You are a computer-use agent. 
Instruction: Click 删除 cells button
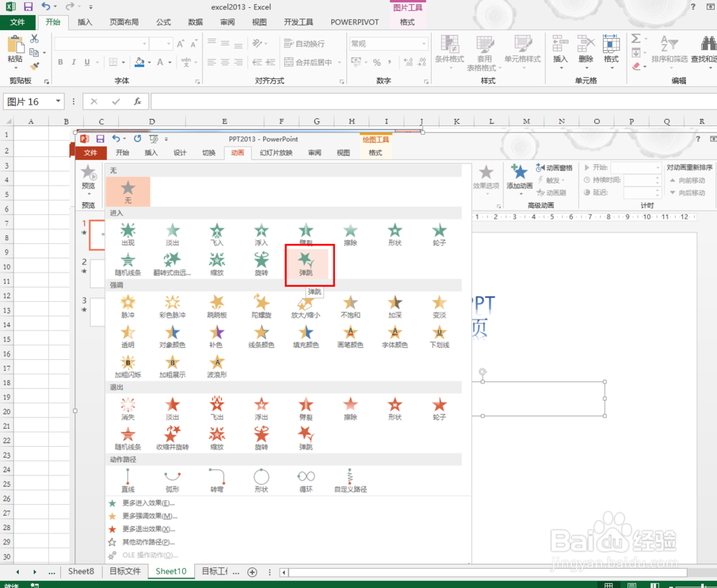coord(586,52)
